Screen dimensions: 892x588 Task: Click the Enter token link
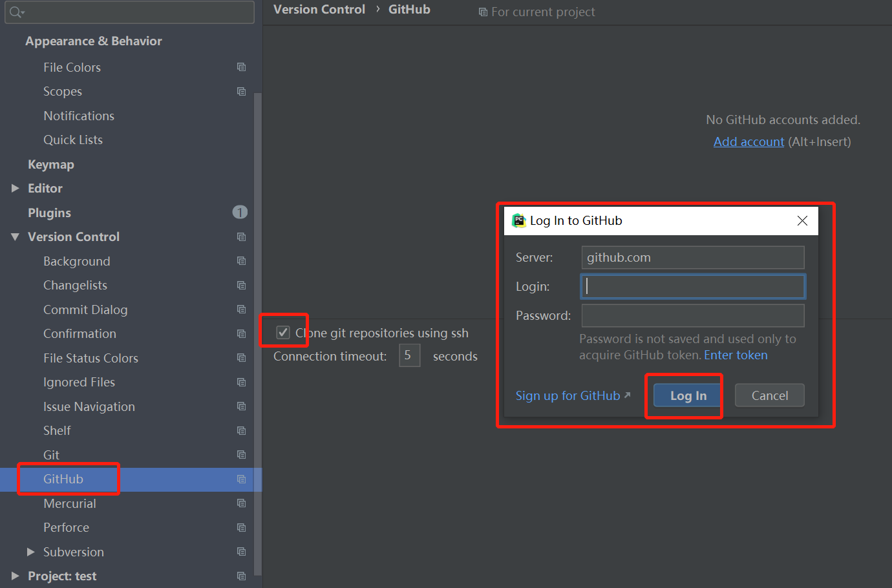(736, 355)
